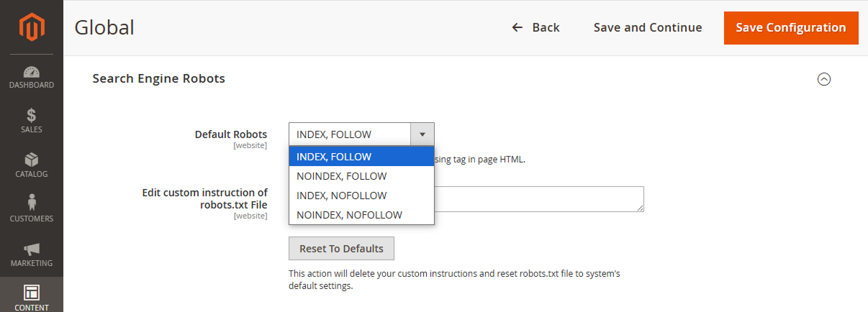
Task: Open the Marketing sidebar menu
Action: (31, 255)
